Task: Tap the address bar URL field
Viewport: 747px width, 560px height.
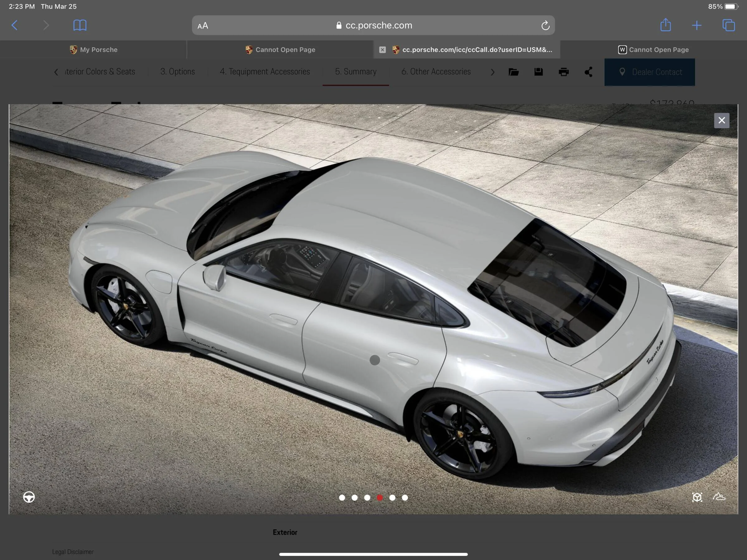Action: pos(373,25)
